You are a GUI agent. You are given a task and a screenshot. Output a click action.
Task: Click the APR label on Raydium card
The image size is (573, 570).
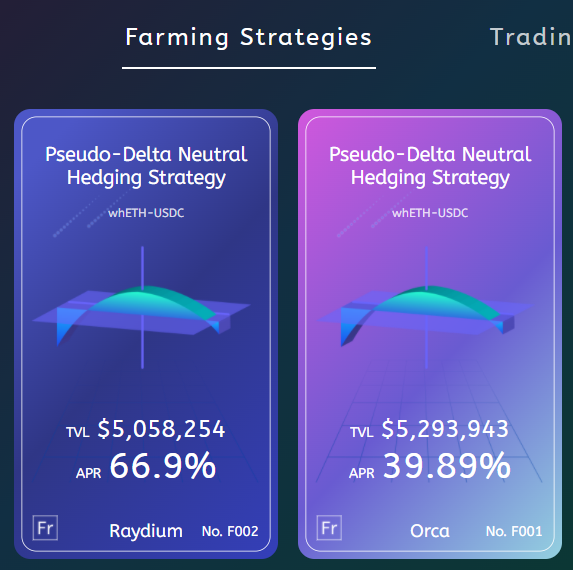pyautogui.click(x=88, y=474)
